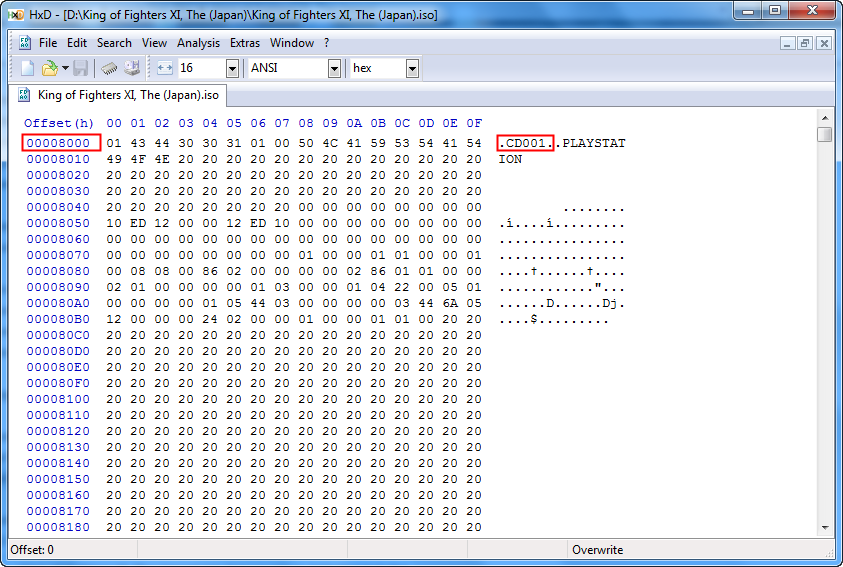Click offset 00008100 row label
The width and height of the screenshot is (843, 567).
(x=58, y=399)
